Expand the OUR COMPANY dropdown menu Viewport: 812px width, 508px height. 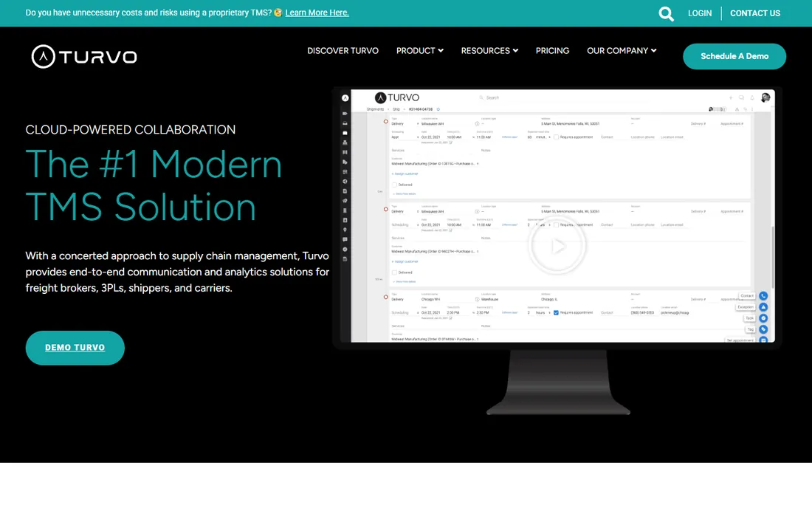click(622, 51)
